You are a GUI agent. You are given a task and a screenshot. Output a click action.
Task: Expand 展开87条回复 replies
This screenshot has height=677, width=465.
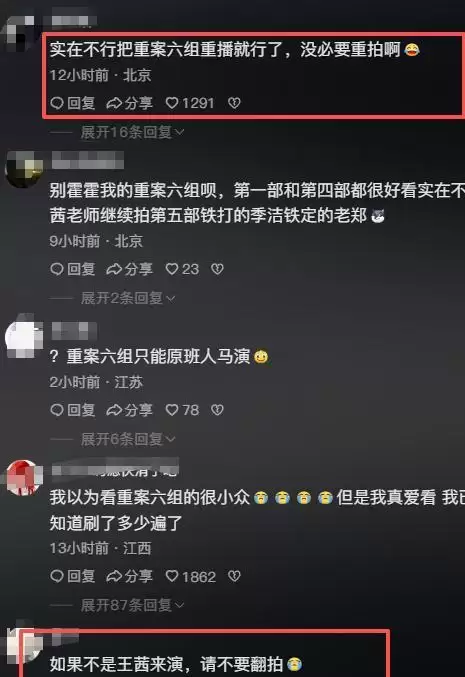point(132,605)
